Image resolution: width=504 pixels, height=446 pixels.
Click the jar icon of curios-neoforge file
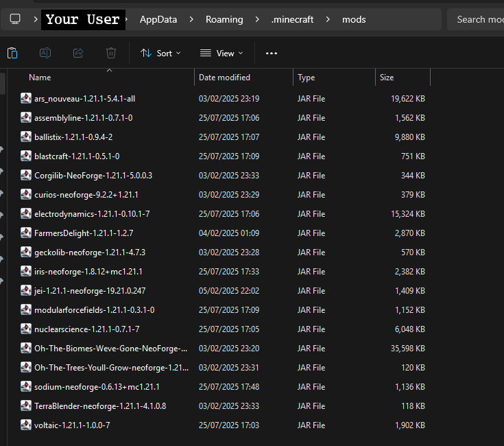click(26, 194)
